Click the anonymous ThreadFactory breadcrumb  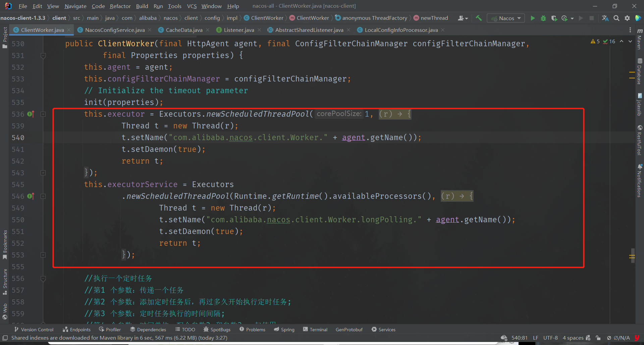[371, 18]
